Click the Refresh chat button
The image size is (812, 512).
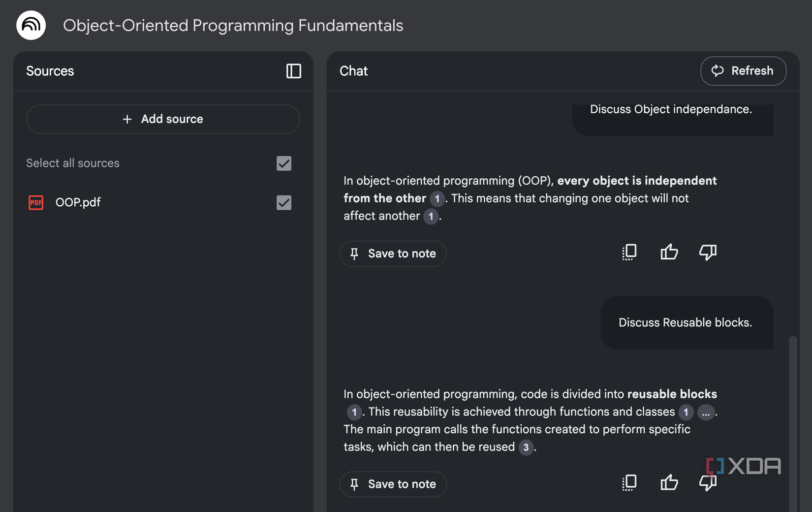(x=743, y=71)
